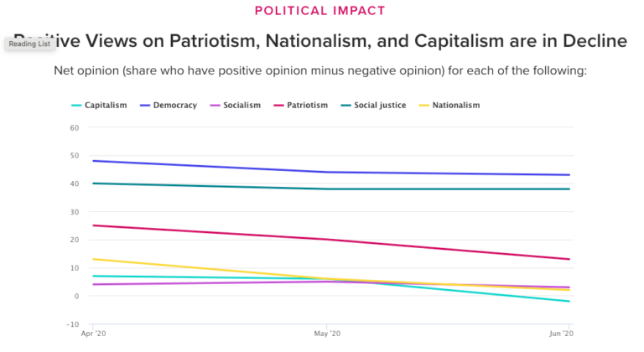
Task: Click the cyan Capitalism legend color marker
Action: click(76, 106)
